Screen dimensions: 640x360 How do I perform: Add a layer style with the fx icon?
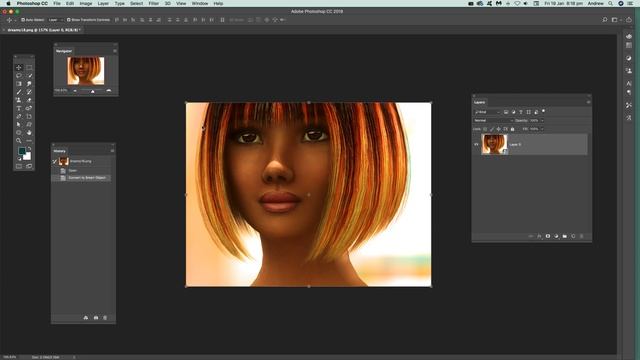(539, 236)
